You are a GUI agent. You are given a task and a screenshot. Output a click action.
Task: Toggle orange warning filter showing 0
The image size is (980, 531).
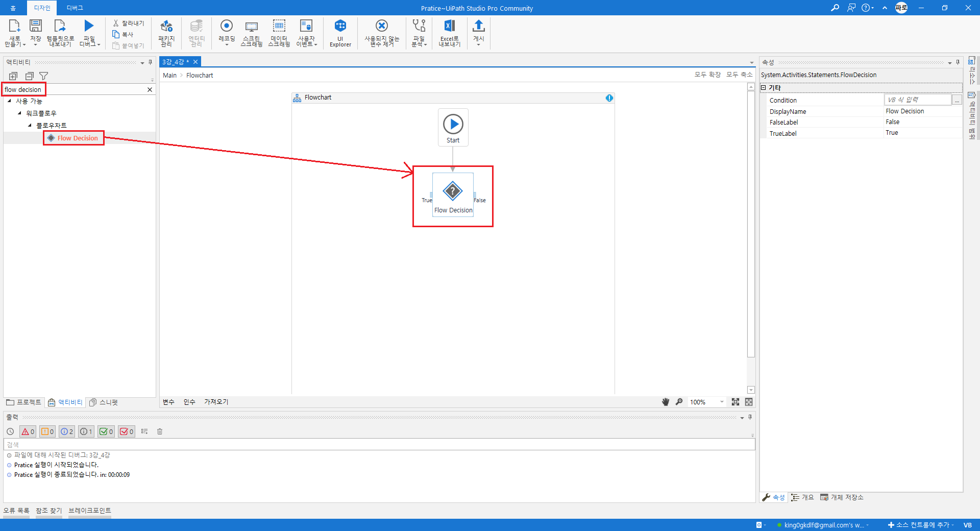(x=47, y=431)
